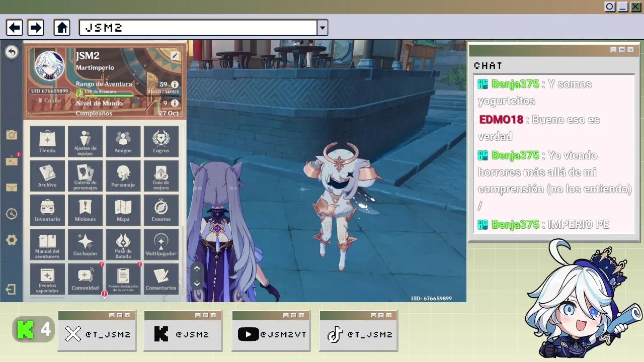Click the CHAT window title label
Screen dimensions: 644x362
pyautogui.click(x=488, y=66)
